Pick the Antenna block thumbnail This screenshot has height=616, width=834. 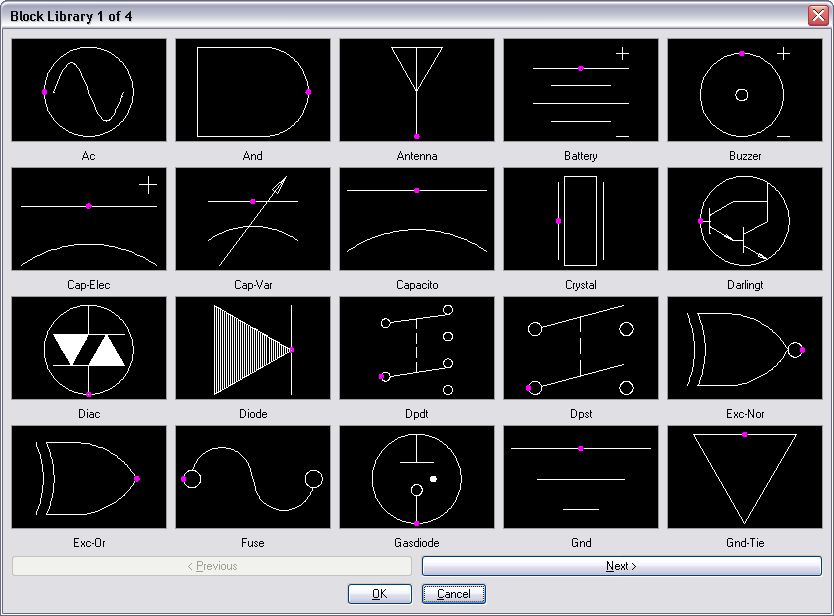pos(417,91)
